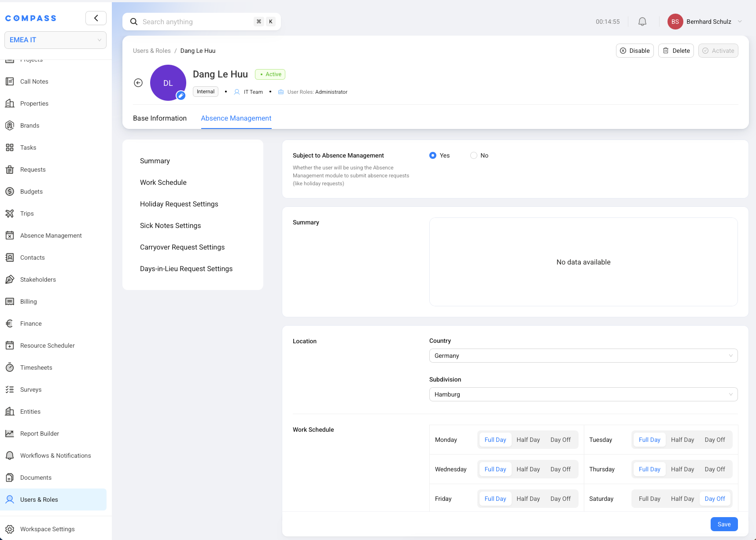The height and width of the screenshot is (540, 756).
Task: Jump to Holiday Request Settings
Action: 179,204
